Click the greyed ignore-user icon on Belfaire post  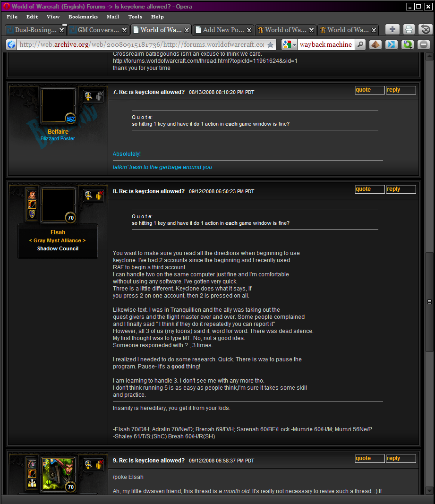[99, 96]
